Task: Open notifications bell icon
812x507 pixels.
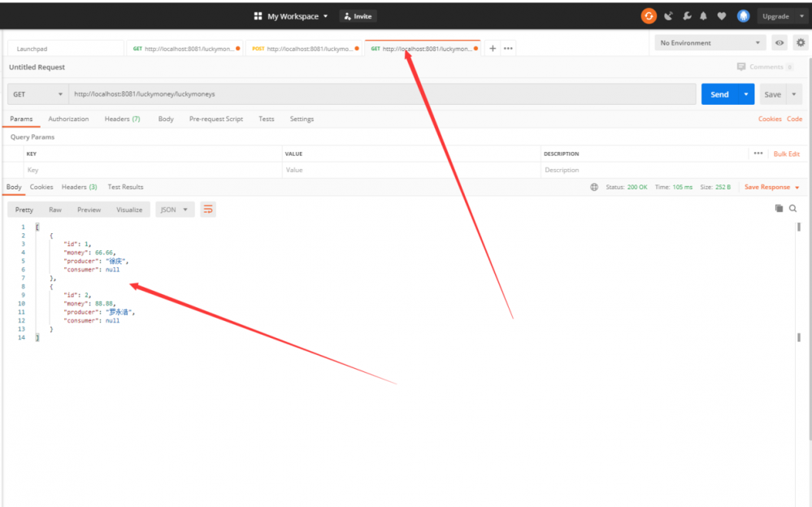Action: (x=704, y=15)
